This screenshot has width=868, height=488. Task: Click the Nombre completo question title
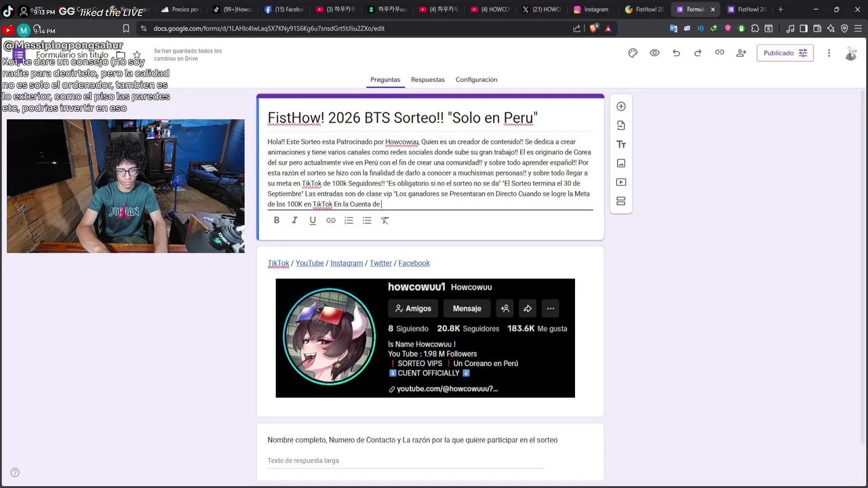pyautogui.click(x=412, y=440)
